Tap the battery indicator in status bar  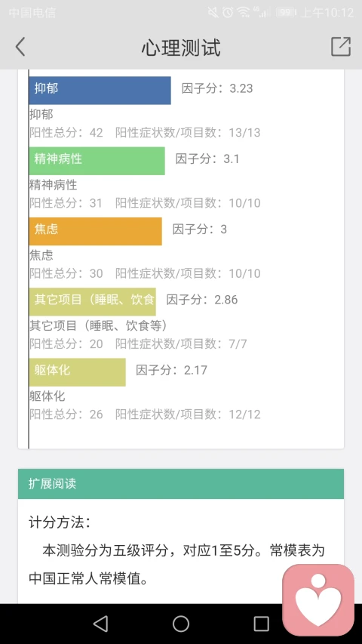click(286, 13)
